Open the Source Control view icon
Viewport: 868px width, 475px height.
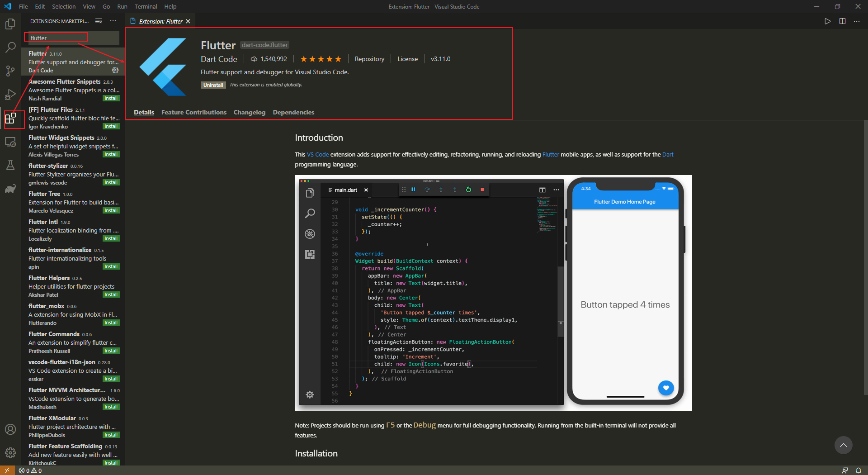tap(10, 71)
